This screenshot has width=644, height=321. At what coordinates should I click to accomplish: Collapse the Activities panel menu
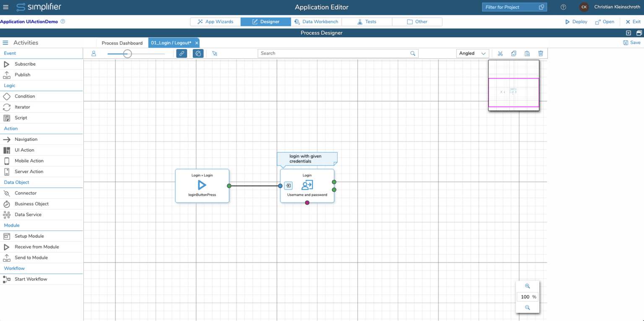pos(6,43)
